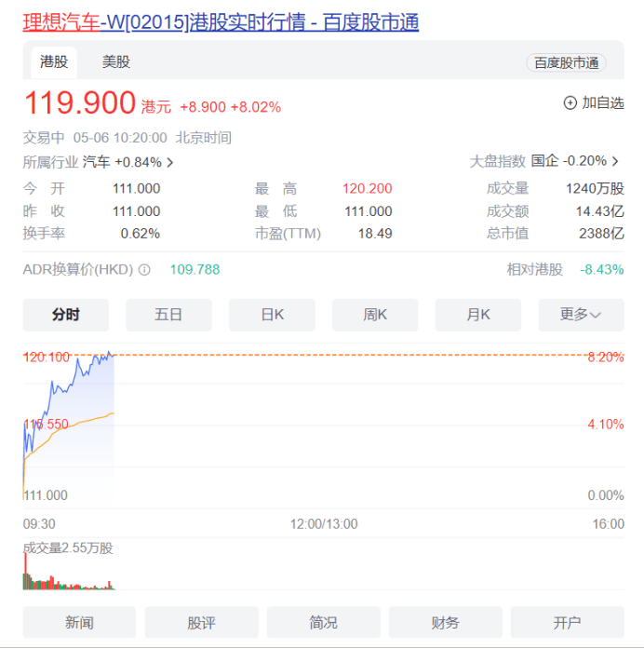Image resolution: width=644 pixels, height=649 pixels.
Task: Click the 相对港股 -8.43% value
Action: tap(602, 270)
